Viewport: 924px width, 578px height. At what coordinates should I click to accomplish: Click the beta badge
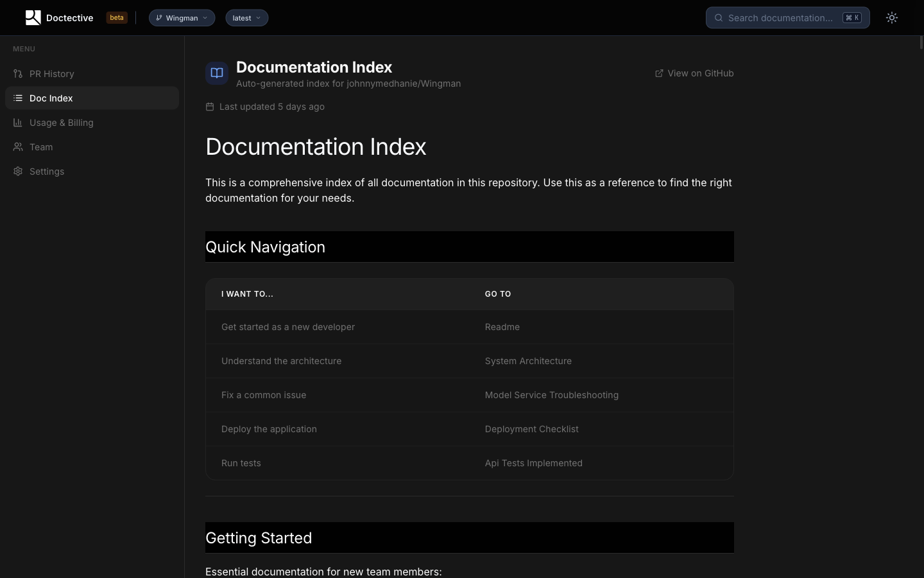point(117,18)
